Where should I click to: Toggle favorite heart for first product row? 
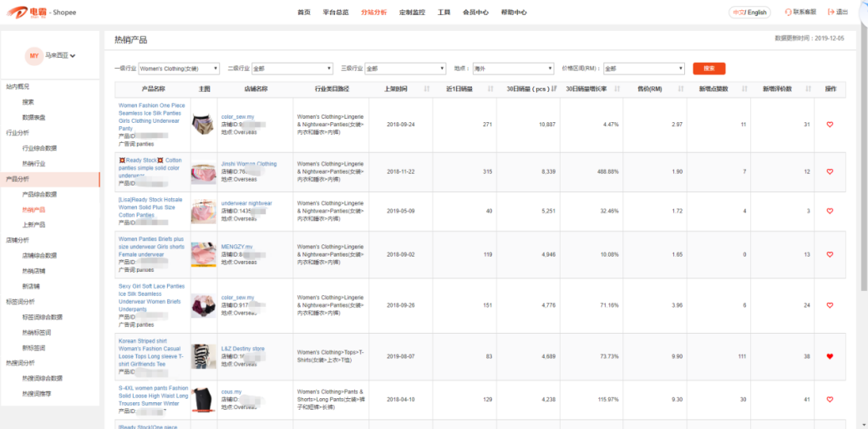click(830, 125)
